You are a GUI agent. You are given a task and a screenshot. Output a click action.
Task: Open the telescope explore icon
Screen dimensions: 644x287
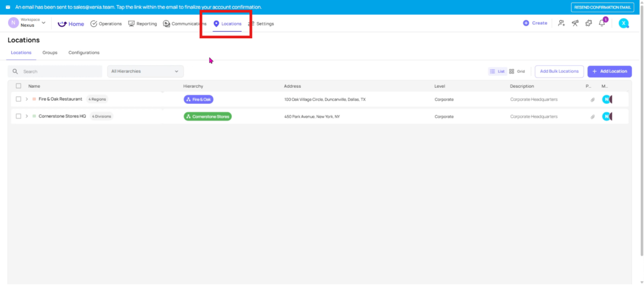pyautogui.click(x=575, y=23)
